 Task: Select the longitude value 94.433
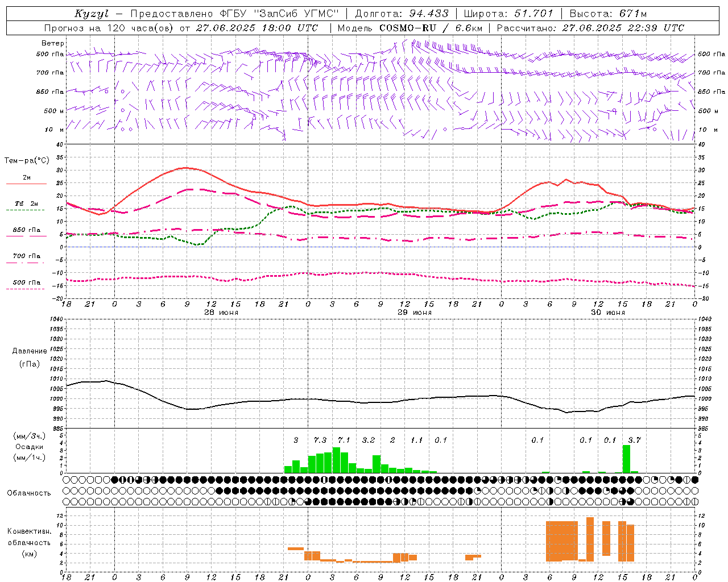pos(429,14)
